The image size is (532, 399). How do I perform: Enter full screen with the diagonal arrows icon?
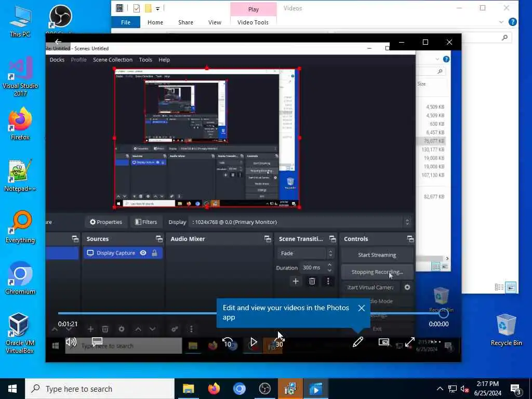(410, 342)
